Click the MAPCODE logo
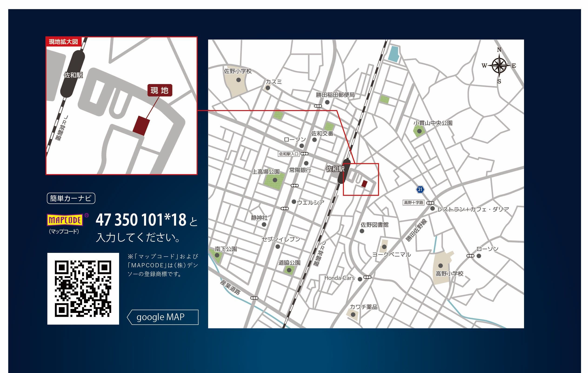The image size is (588, 373). click(x=65, y=220)
